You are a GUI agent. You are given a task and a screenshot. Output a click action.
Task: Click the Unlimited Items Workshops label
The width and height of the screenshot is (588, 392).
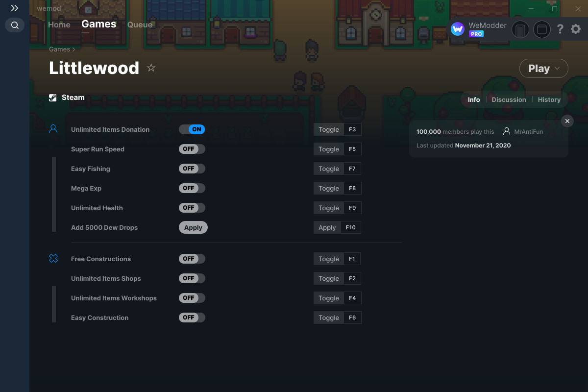pyautogui.click(x=114, y=298)
